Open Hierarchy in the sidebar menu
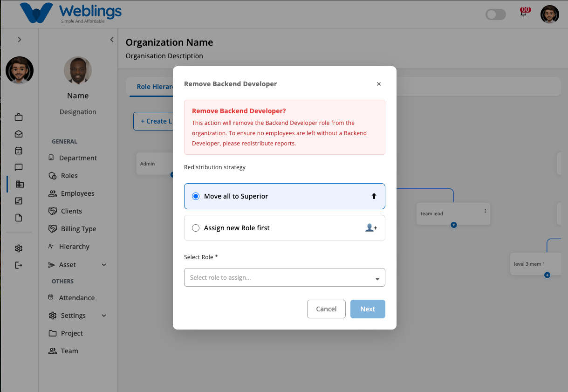This screenshot has width=568, height=392. [x=69, y=247]
